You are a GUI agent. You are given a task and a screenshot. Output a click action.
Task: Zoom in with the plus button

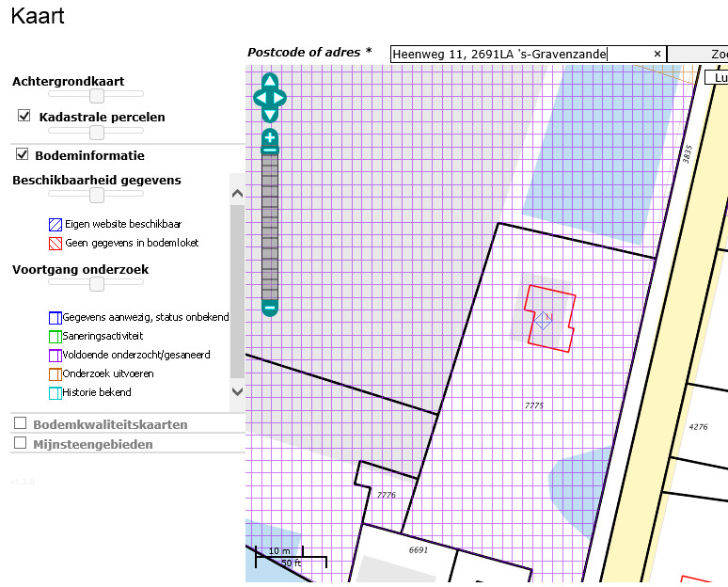(x=270, y=137)
